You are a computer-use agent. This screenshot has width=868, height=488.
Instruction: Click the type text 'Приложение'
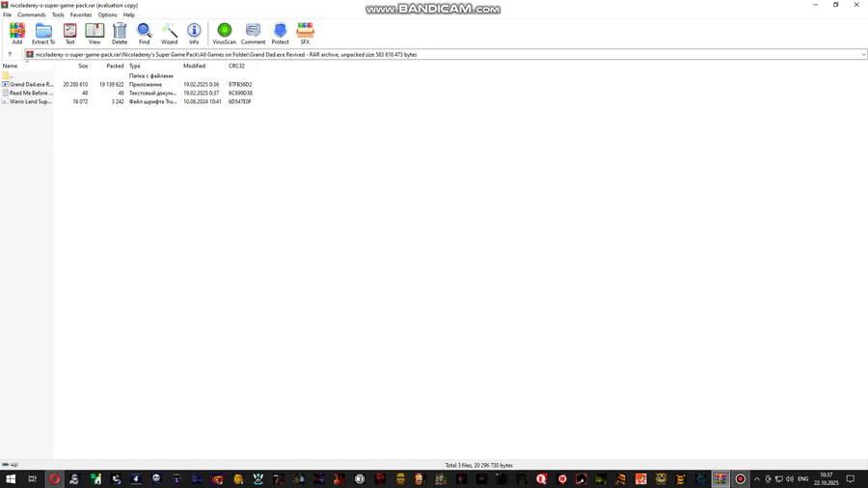(146, 85)
